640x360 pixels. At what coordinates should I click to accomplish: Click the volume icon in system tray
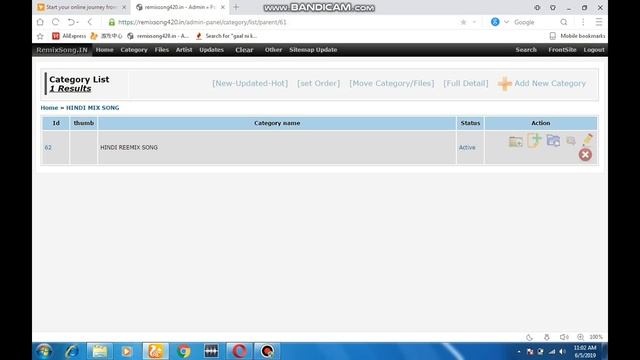pyautogui.click(x=563, y=351)
